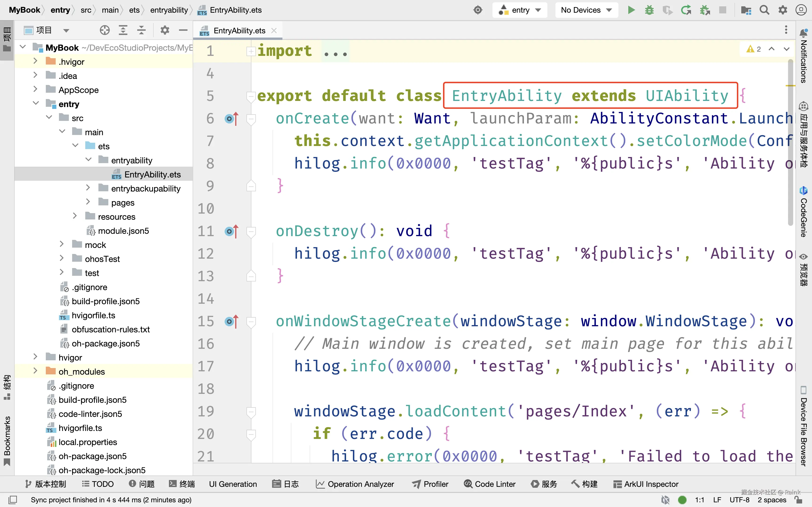Click the green Run button

631,10
